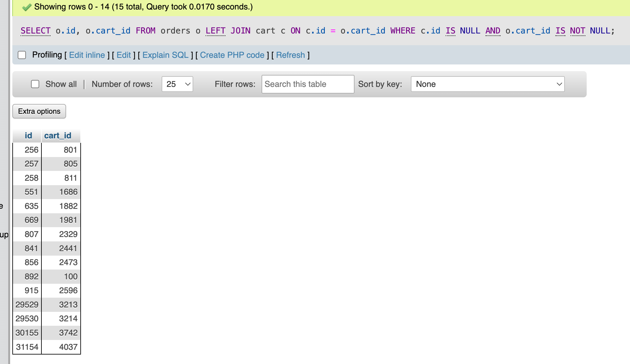Screen dimensions: 630x364
Task: Sort by the cart_id column header
Action: click(58, 136)
